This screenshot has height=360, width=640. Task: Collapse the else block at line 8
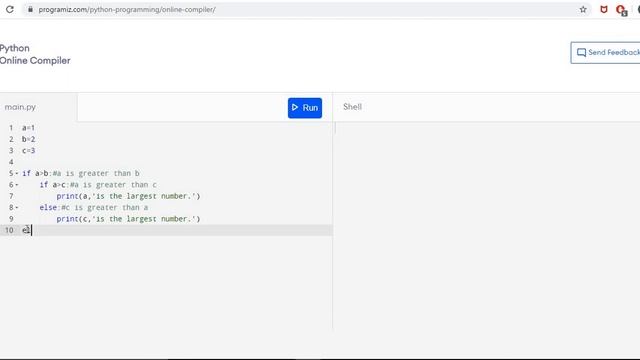pos(17,208)
